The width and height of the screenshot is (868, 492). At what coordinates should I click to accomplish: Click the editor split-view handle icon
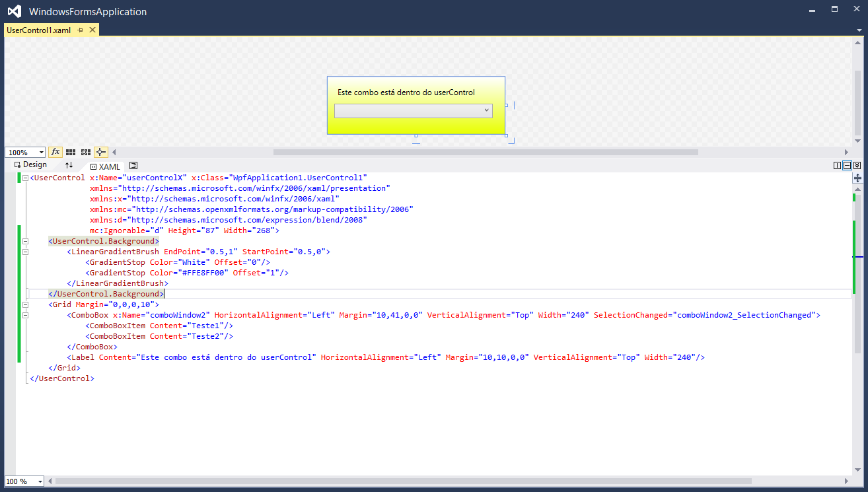coord(857,178)
